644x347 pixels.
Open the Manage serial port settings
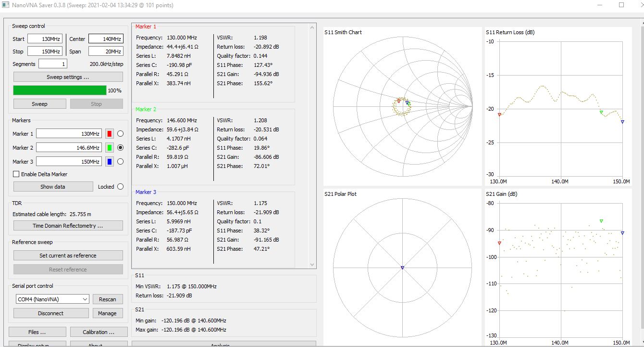pyautogui.click(x=108, y=313)
